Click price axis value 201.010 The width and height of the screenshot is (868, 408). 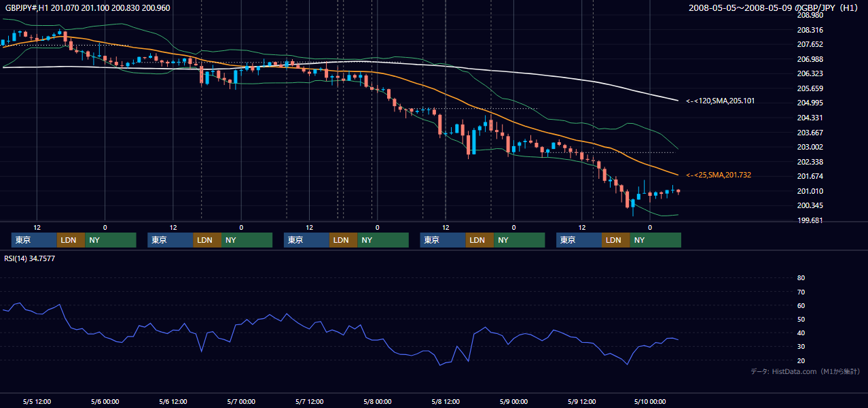point(810,191)
